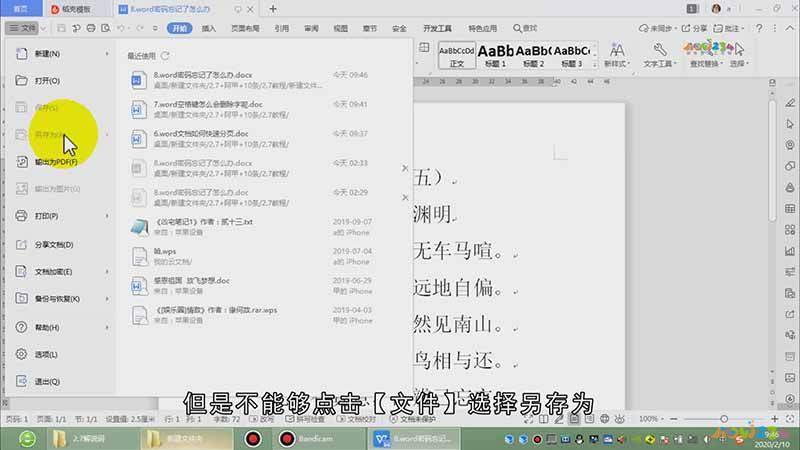The width and height of the screenshot is (800, 450).
Task: Click the print preview icon in quick toolbar
Action: (x=106, y=28)
